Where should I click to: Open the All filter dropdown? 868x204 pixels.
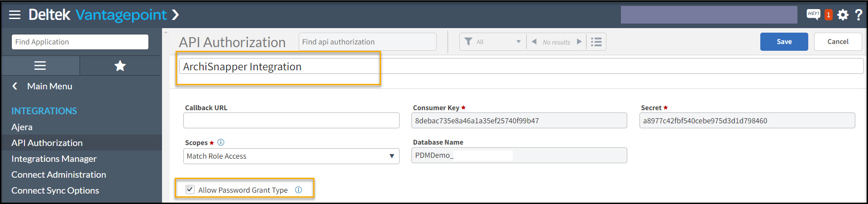coord(499,42)
